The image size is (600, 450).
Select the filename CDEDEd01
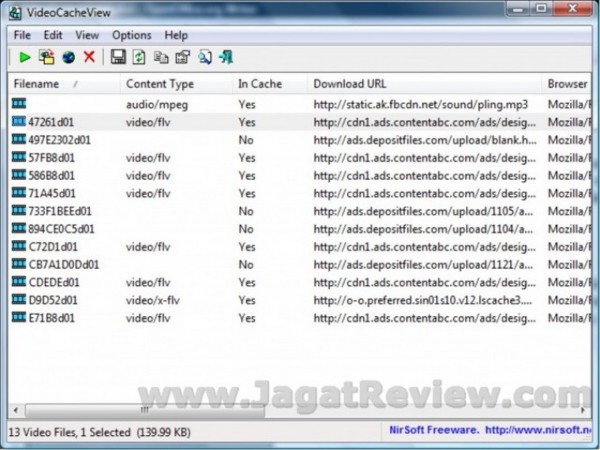click(x=54, y=282)
